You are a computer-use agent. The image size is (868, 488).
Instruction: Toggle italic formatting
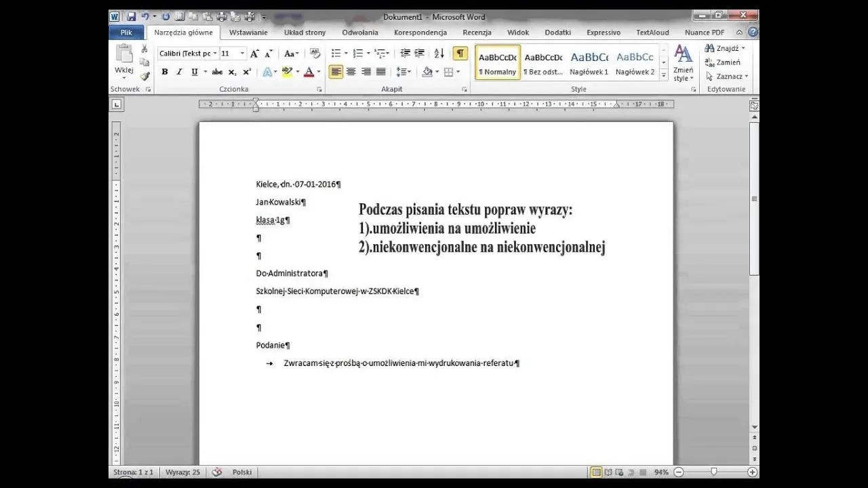178,71
